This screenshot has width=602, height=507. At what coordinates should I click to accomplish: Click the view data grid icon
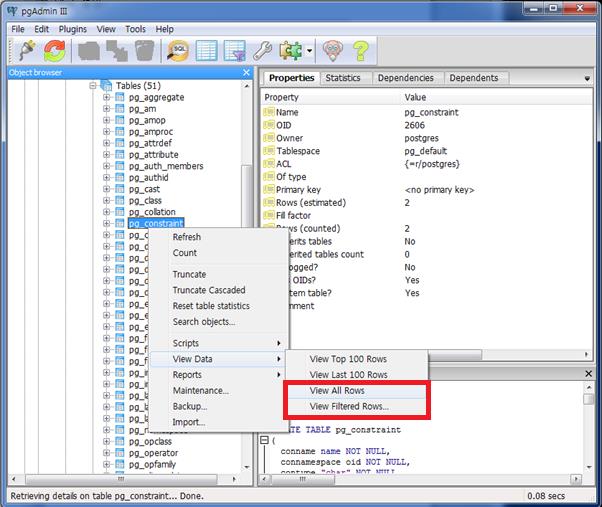coord(206,50)
